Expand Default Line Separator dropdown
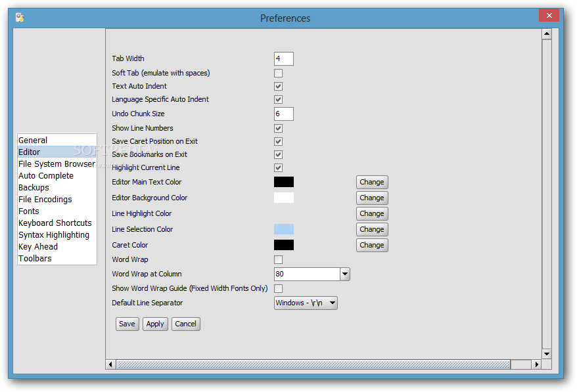577x392 pixels. tap(306, 303)
